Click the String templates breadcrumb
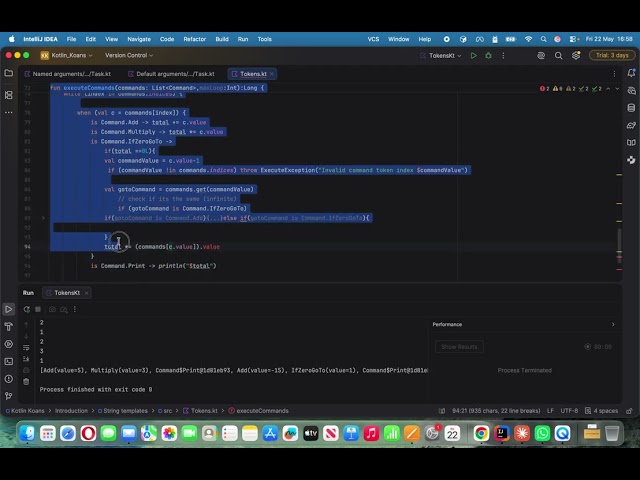 (122, 411)
